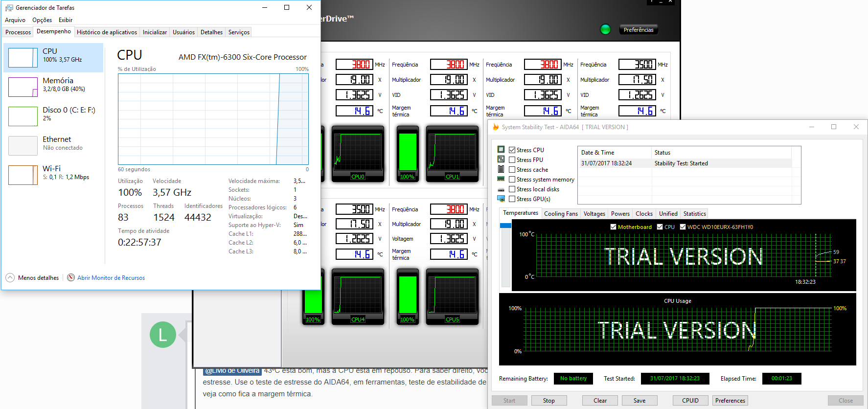868x409 pixels.
Task: Switch to the Inicializar tab
Action: (155, 32)
